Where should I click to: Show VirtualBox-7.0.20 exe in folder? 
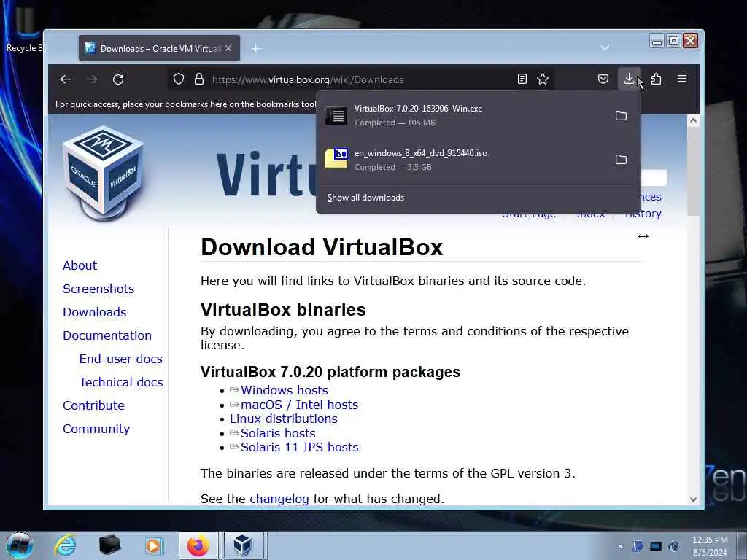(x=621, y=116)
